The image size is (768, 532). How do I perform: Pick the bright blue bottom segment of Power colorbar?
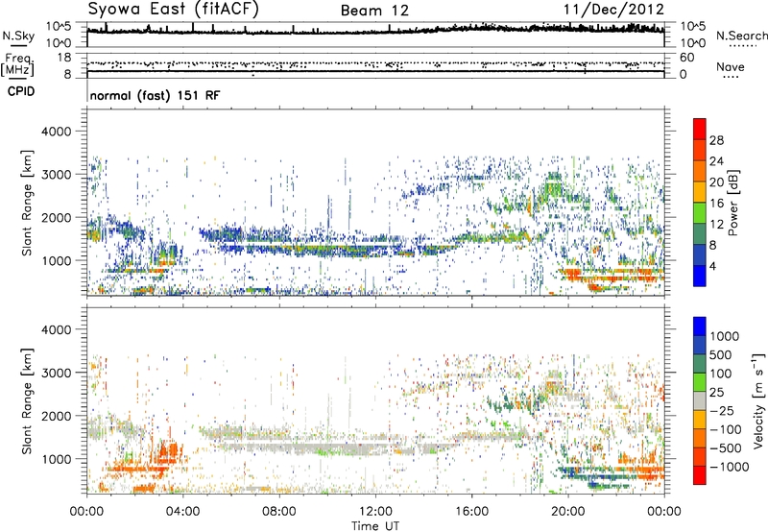tap(700, 276)
